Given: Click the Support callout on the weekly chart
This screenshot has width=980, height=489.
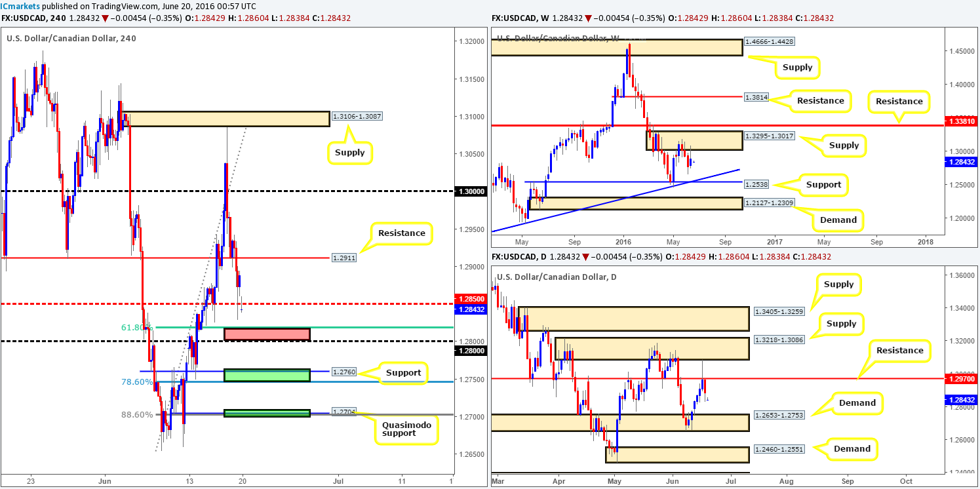Looking at the screenshot, I should pos(823,185).
